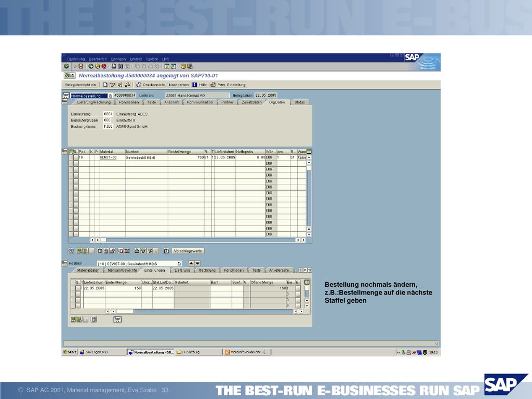
Task: Open the Windows Start button
Action: click(x=70, y=352)
